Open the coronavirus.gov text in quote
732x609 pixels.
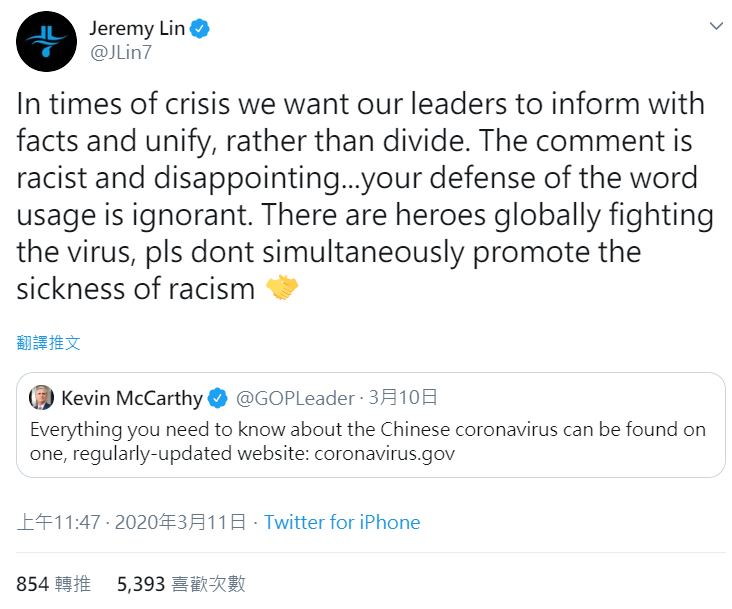click(385, 454)
